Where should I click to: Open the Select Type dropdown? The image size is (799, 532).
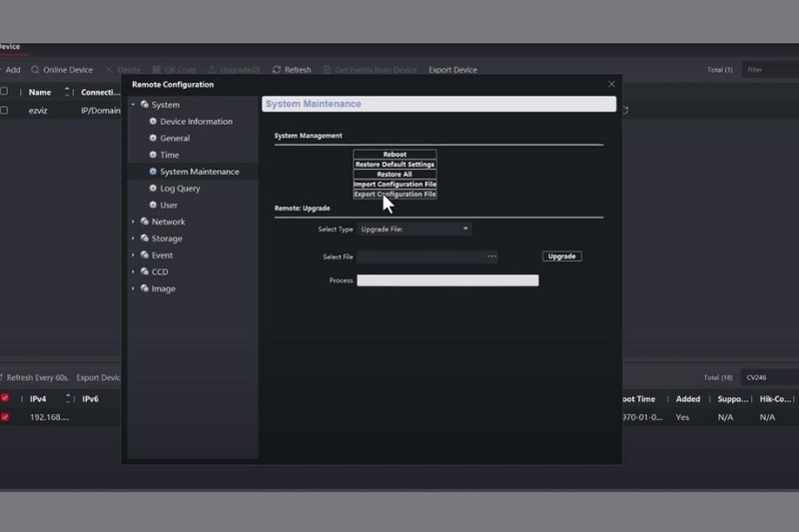coord(413,230)
